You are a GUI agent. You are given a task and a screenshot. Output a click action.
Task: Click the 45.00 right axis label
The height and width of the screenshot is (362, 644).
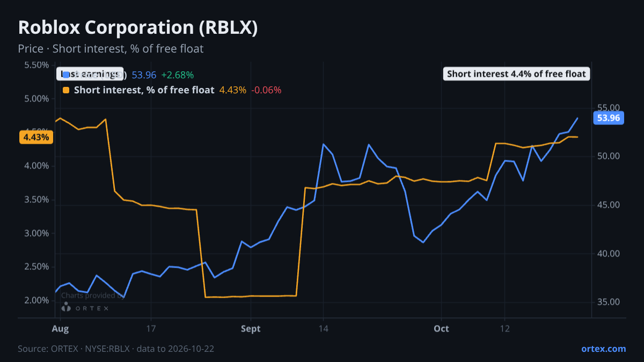pyautogui.click(x=608, y=205)
